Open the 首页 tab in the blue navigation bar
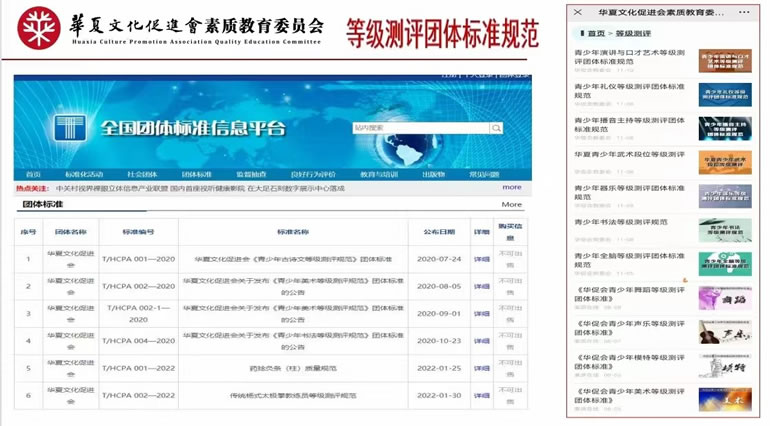The width and height of the screenshot is (770, 426). pyautogui.click(x=33, y=174)
